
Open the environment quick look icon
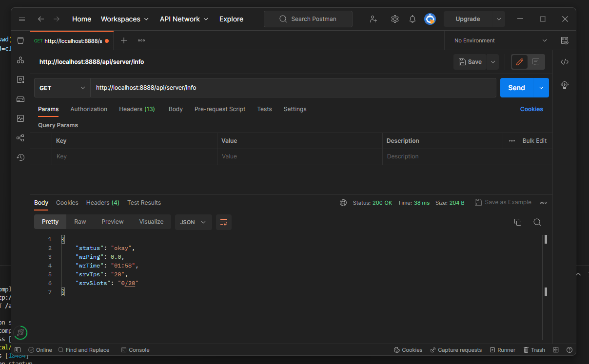tap(565, 40)
